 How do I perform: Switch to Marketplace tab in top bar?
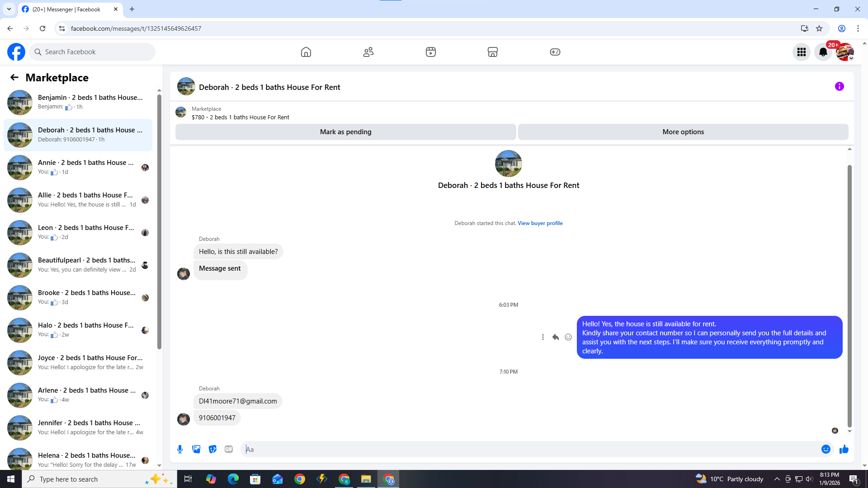(492, 52)
